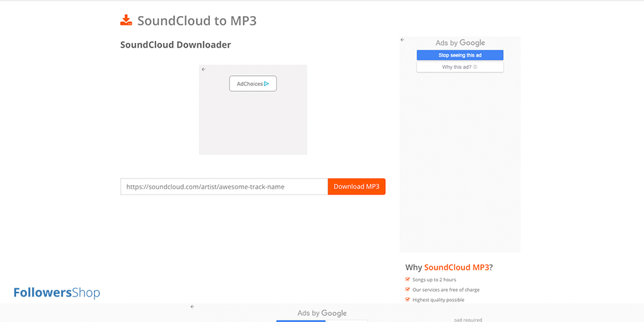The image size is (644, 322).
Task: Click Ads by Google label in bottom banner
Action: pyautogui.click(x=322, y=313)
